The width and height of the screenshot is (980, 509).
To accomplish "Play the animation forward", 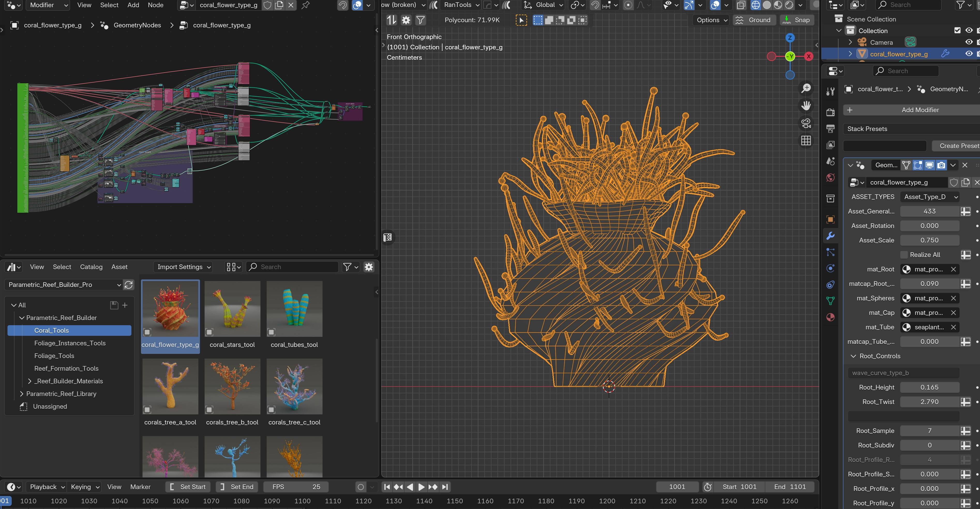I will click(421, 487).
